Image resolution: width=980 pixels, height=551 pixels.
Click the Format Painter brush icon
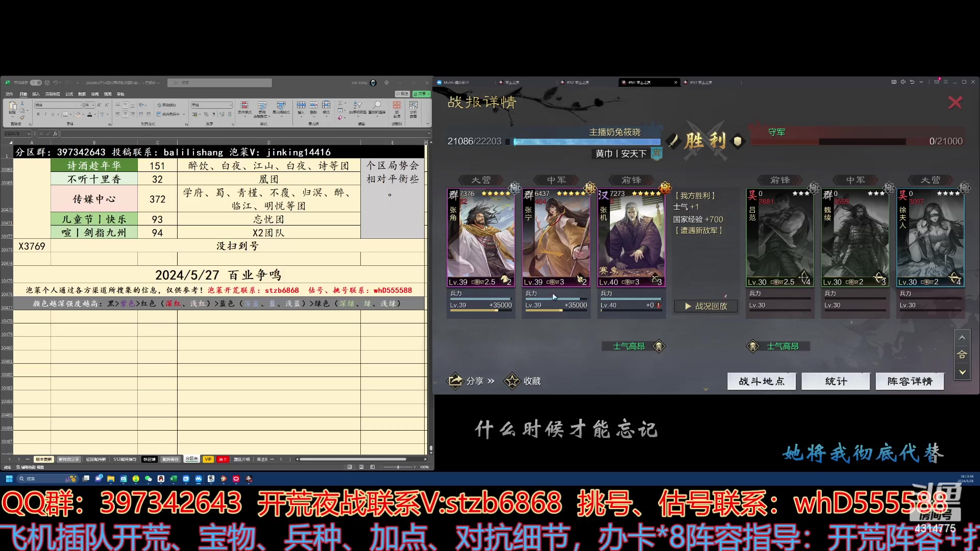[22, 117]
